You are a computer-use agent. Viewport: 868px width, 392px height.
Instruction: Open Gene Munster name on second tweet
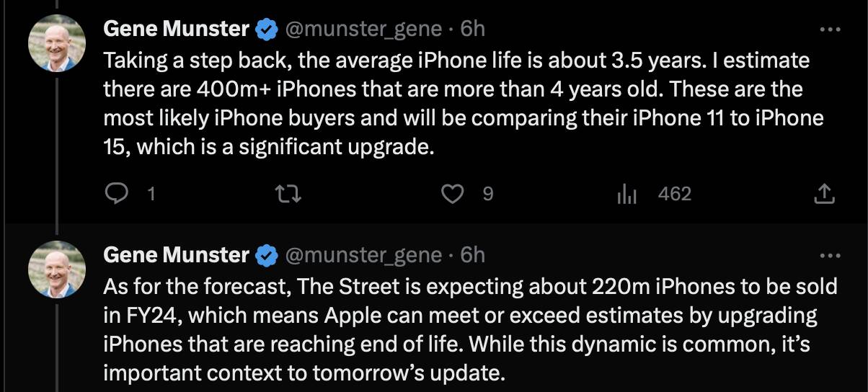coord(176,255)
